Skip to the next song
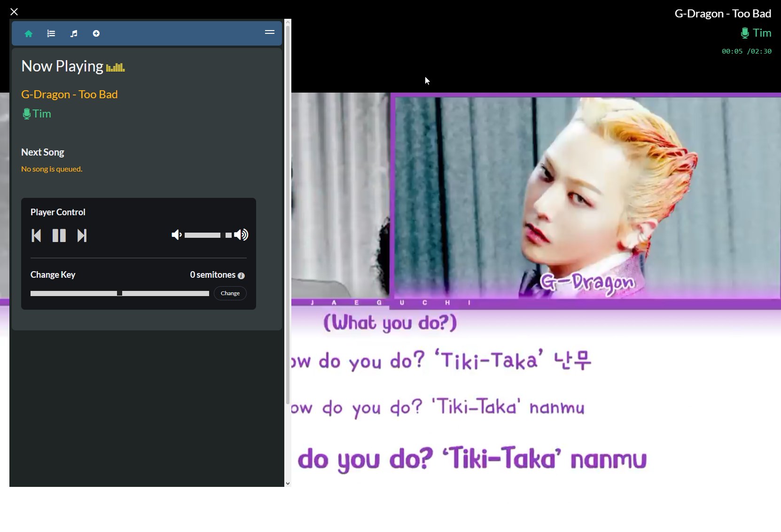 coord(82,235)
